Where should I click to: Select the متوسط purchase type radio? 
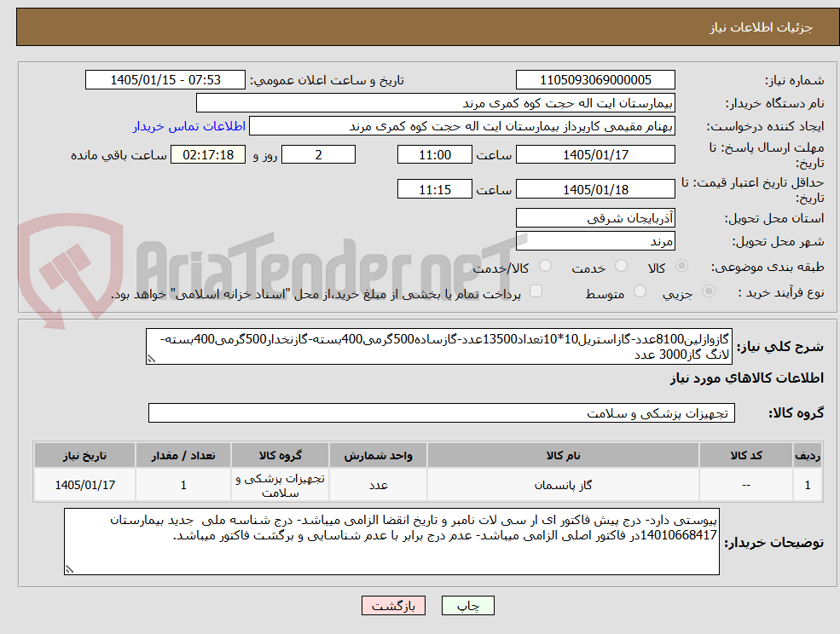click(x=640, y=291)
